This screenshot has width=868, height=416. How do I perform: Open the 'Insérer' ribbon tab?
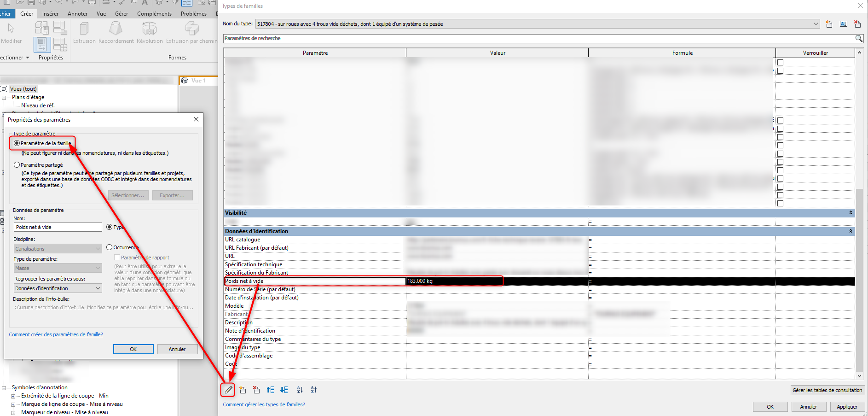[50, 14]
